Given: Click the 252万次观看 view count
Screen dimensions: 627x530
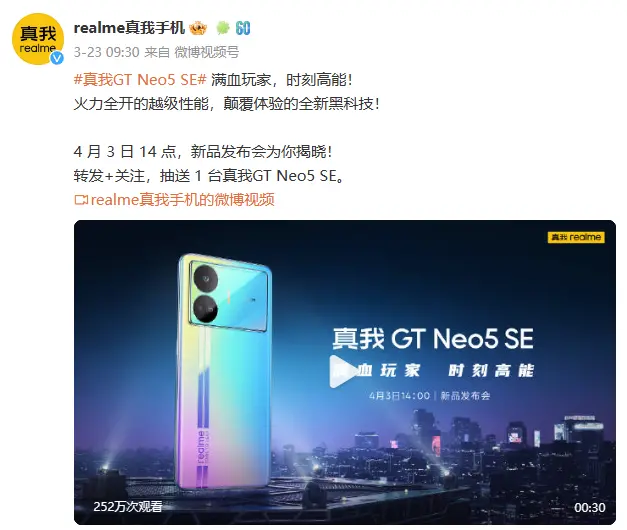Looking at the screenshot, I should 128,507.
